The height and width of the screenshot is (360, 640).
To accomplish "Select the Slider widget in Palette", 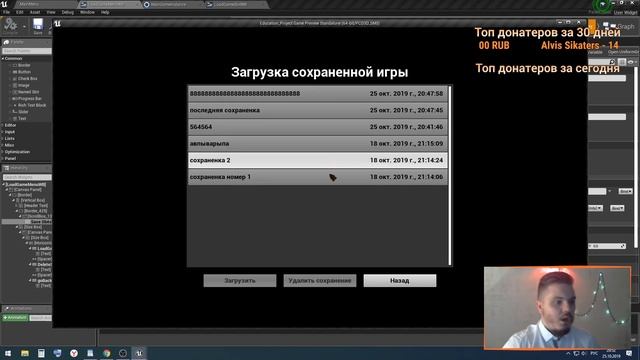I will [x=23, y=112].
